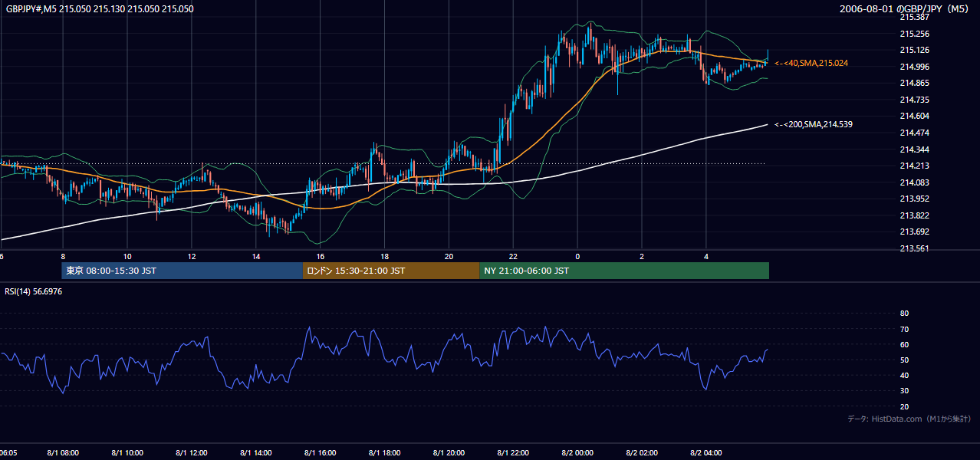
Task: Click hour tick 16 under the price chart
Action: (x=321, y=256)
